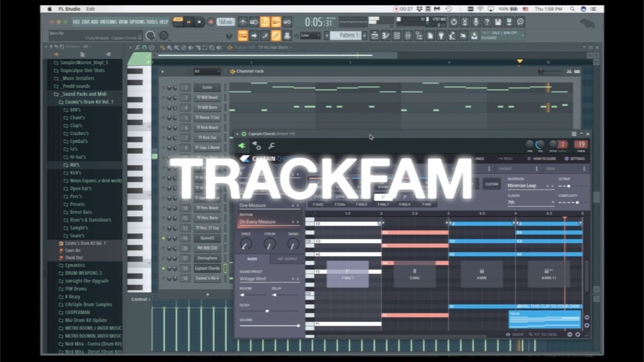This screenshot has height=362, width=644.
Task: Click the red Record button
Action: coord(211,22)
